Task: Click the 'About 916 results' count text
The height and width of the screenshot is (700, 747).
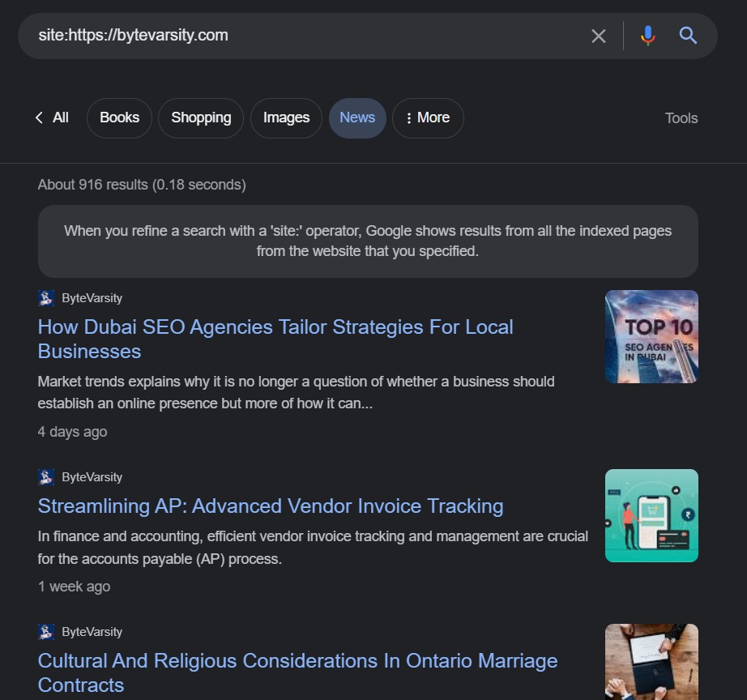Action: pos(142,185)
